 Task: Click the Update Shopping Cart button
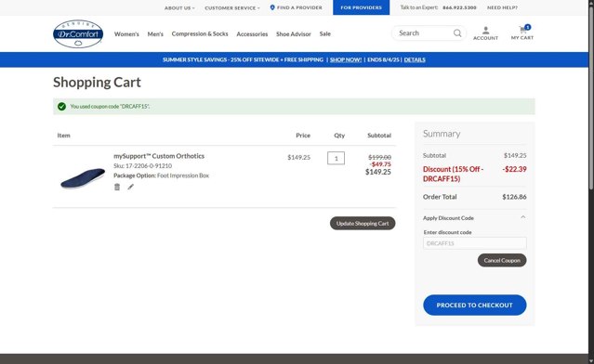click(363, 223)
